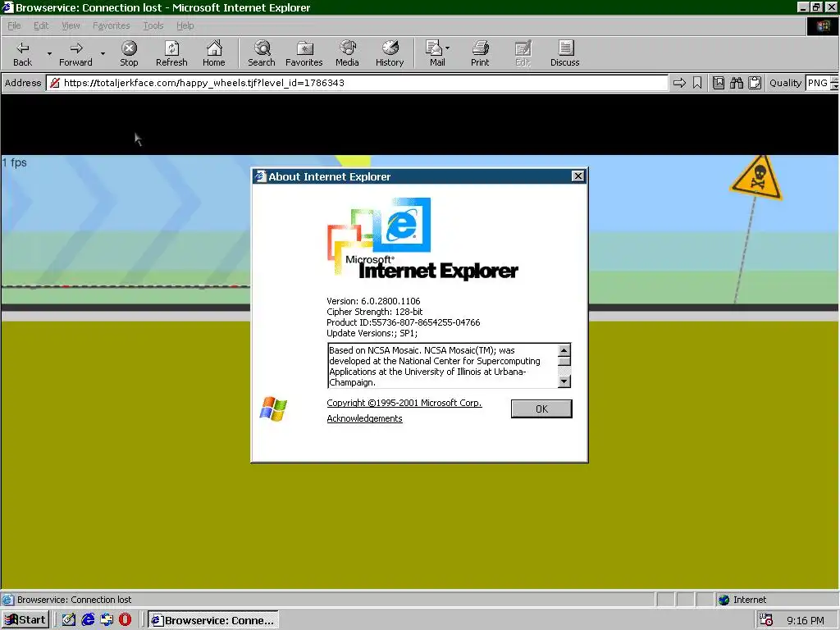
Task: Click the 1 fps counter text
Action: 15,162
